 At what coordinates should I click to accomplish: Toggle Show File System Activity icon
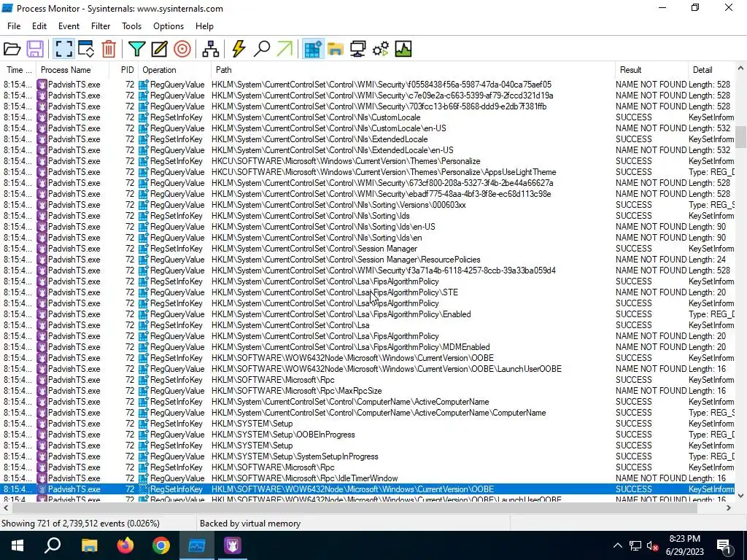pos(336,49)
